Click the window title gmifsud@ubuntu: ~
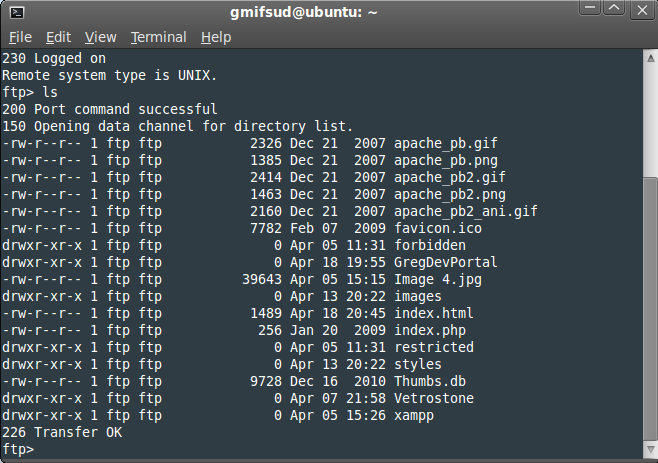 [x=303, y=13]
